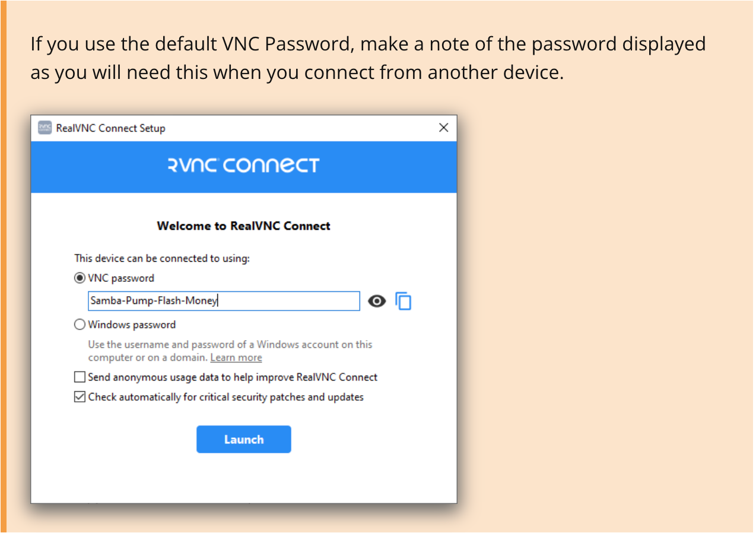Select the Windows password radio button
The width and height of the screenshot is (756, 533).
click(80, 325)
